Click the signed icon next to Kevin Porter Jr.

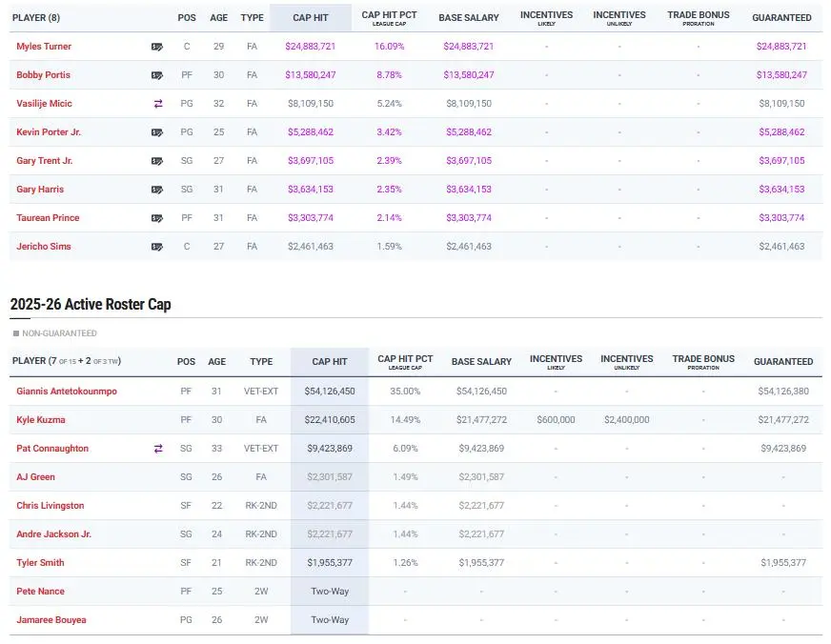click(157, 132)
